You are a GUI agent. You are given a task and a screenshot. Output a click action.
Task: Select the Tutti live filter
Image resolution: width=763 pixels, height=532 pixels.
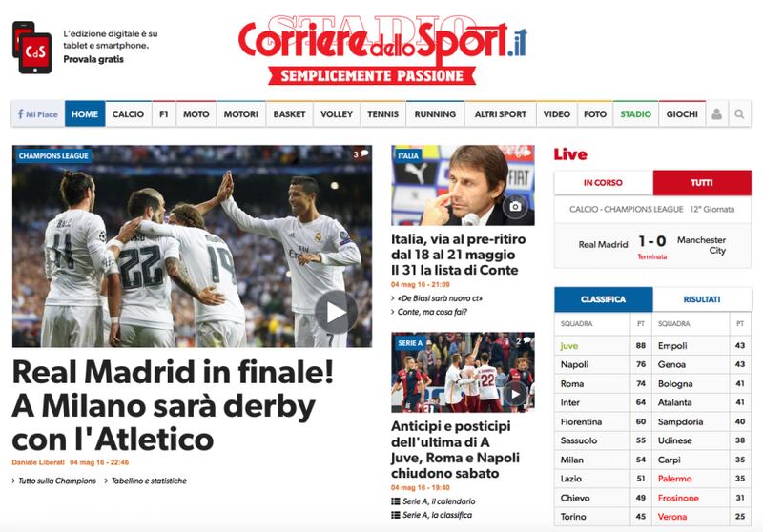(x=702, y=183)
